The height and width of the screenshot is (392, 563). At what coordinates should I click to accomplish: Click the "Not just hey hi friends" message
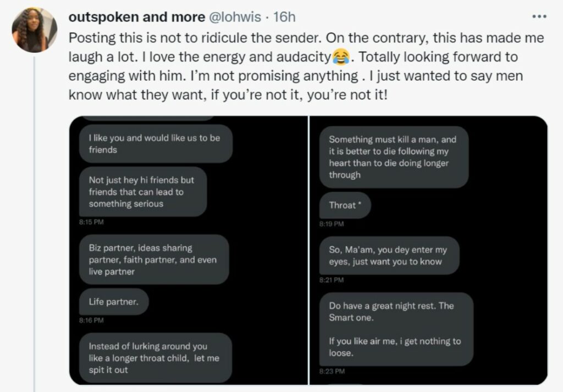tap(143, 192)
